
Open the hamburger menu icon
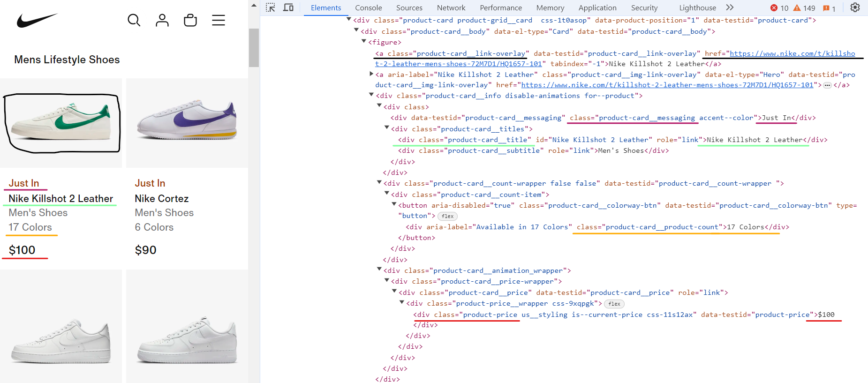219,20
